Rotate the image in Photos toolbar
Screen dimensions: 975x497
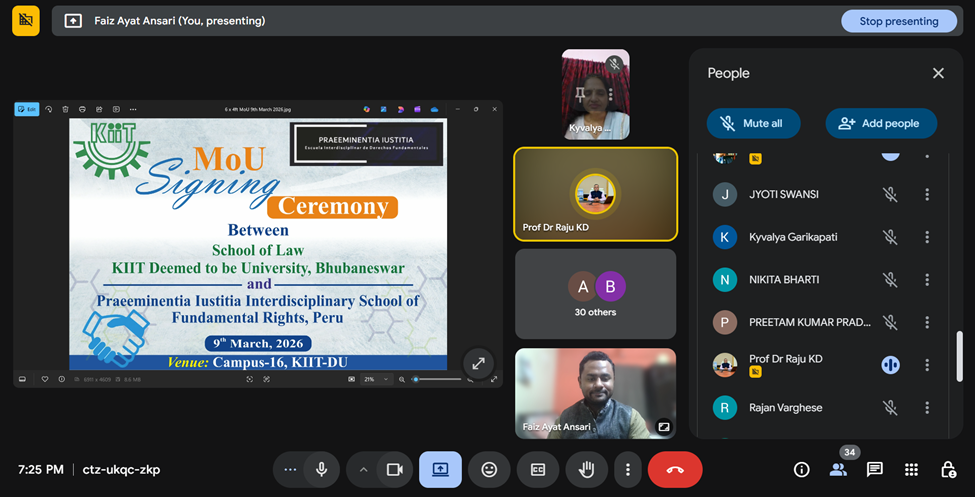click(x=49, y=109)
